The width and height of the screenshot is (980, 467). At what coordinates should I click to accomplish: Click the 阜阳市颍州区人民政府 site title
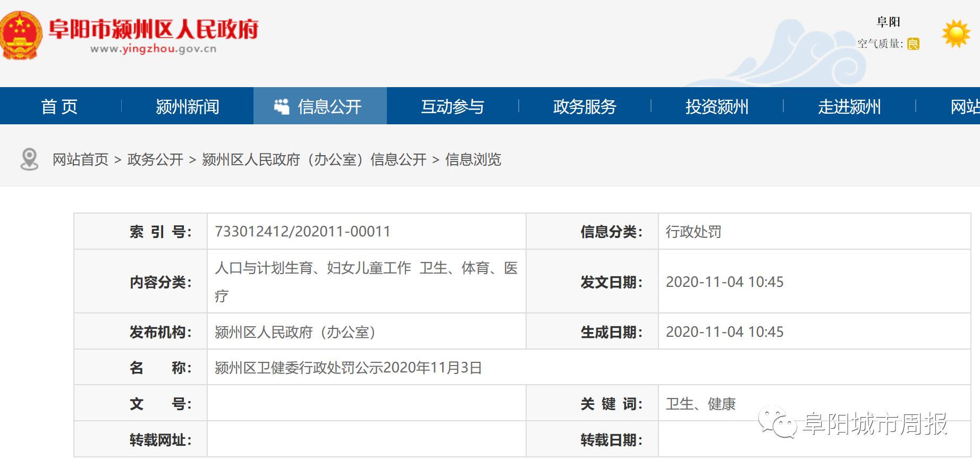click(153, 29)
